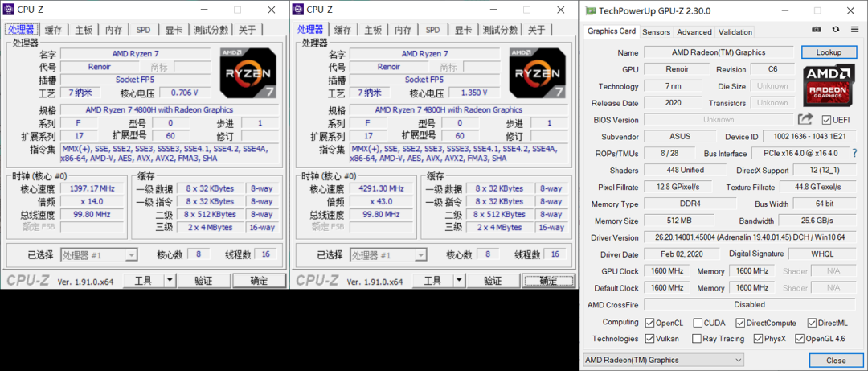Click the Driver Version field in GPU-Z

[x=750, y=237]
